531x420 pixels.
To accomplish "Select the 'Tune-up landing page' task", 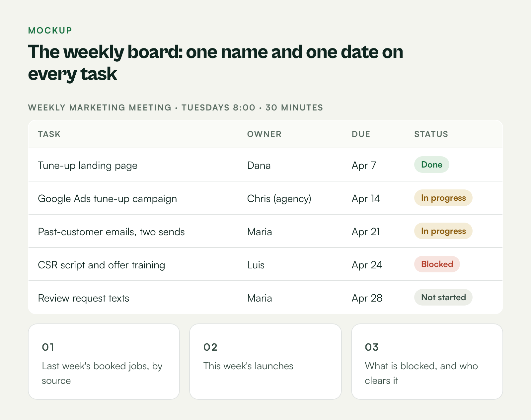I will (x=88, y=165).
